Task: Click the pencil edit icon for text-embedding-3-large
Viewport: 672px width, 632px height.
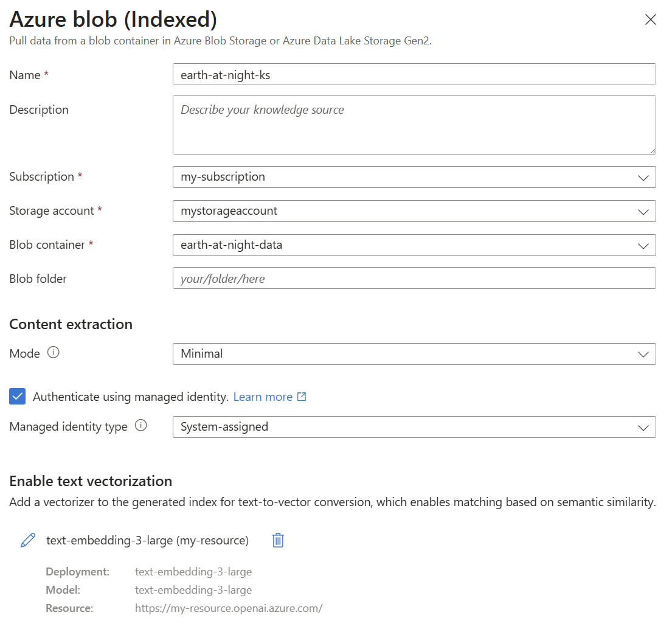Action: tap(28, 540)
